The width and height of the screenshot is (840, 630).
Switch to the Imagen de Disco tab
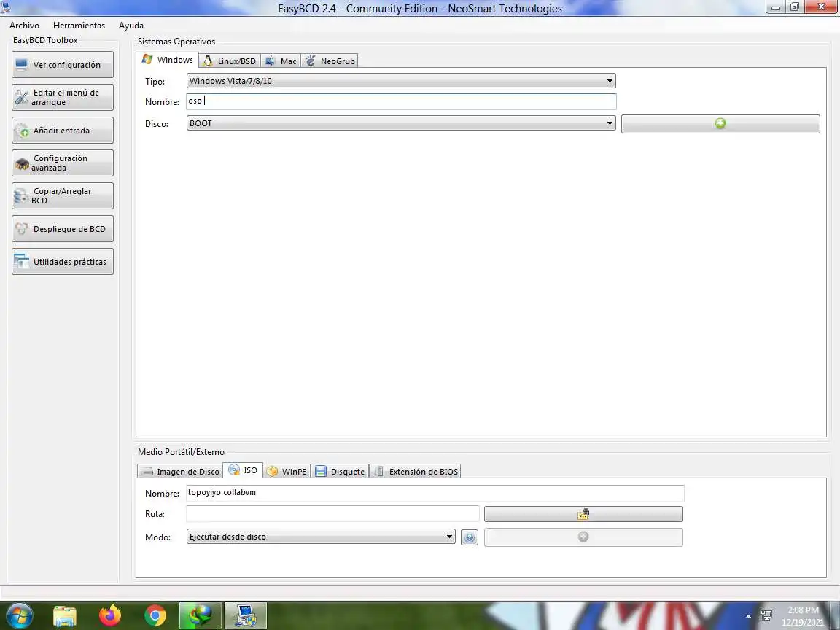[x=180, y=472]
